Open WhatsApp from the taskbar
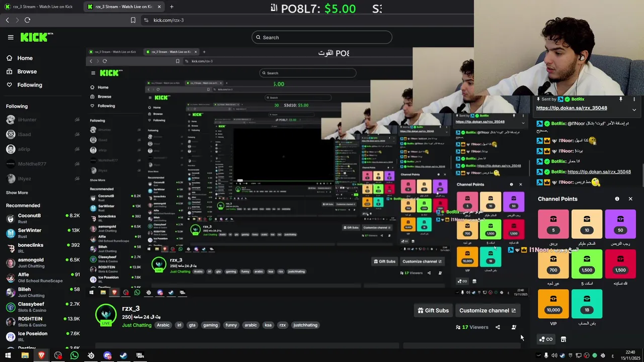 pyautogui.click(x=74, y=355)
